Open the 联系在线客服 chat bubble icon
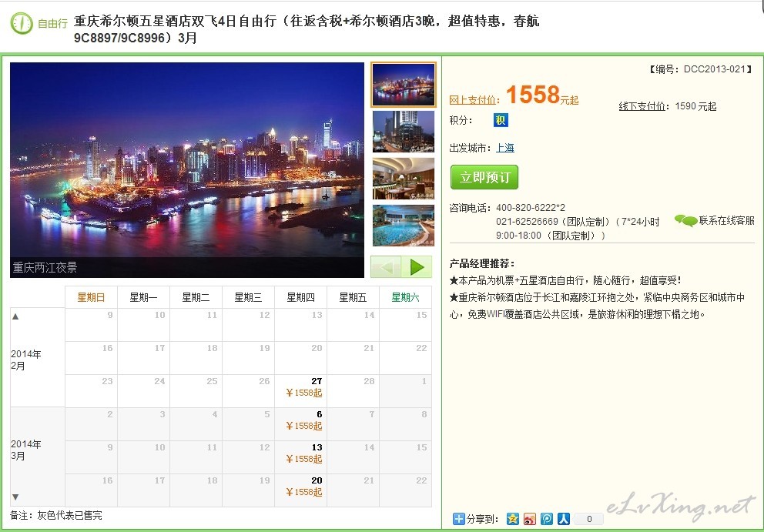The width and height of the screenshot is (764, 532). (x=685, y=221)
